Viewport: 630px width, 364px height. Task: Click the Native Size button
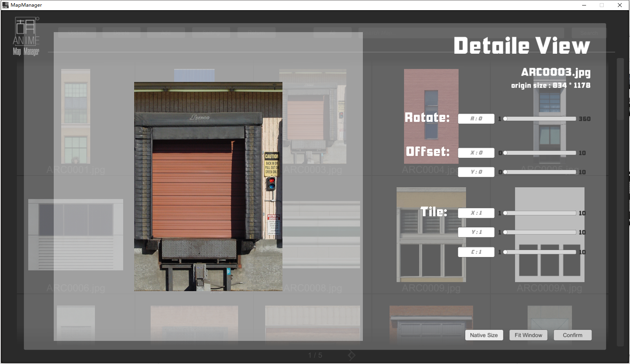pyautogui.click(x=484, y=335)
